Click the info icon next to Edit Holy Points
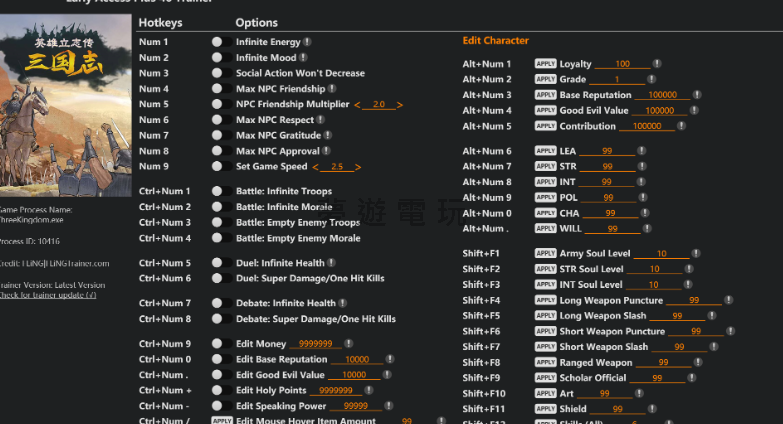The height and width of the screenshot is (424, 783). pyautogui.click(x=370, y=391)
